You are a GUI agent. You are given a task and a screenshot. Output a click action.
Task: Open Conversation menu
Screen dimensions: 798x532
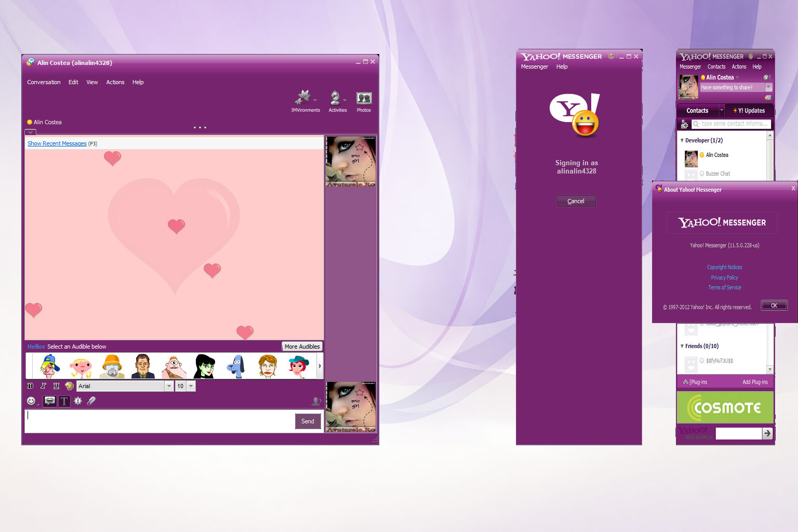pyautogui.click(x=44, y=82)
